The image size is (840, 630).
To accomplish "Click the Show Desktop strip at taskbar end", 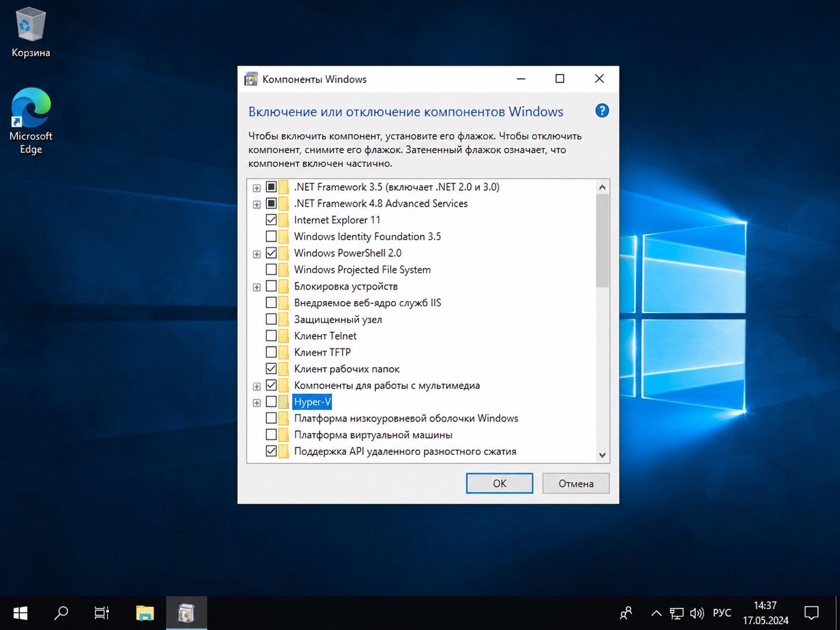I will tap(837, 613).
